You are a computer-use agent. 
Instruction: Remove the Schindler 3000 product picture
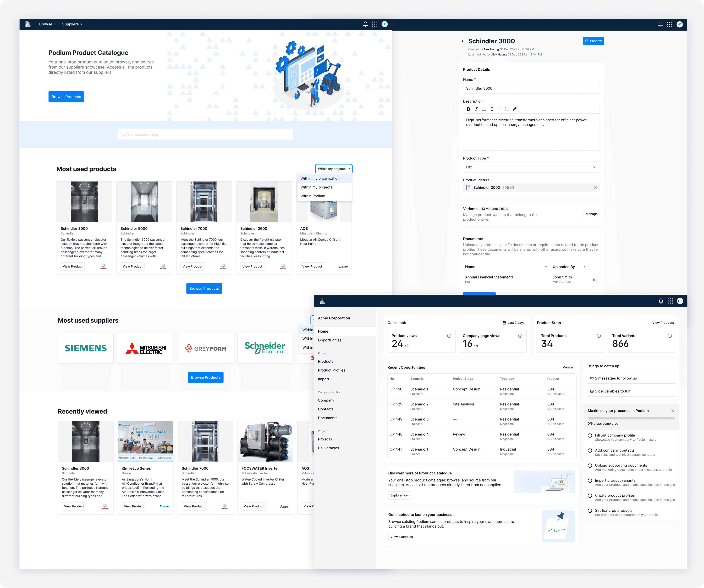[x=595, y=188]
